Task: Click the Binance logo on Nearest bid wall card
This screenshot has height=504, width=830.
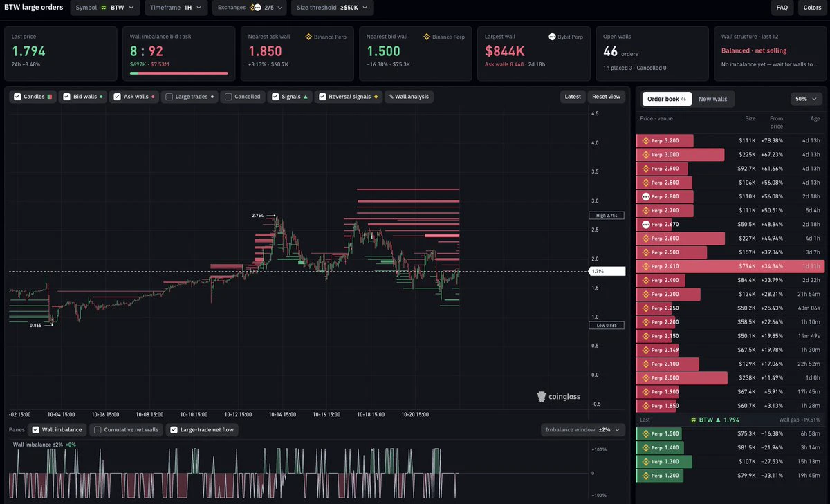Action: 427,37
